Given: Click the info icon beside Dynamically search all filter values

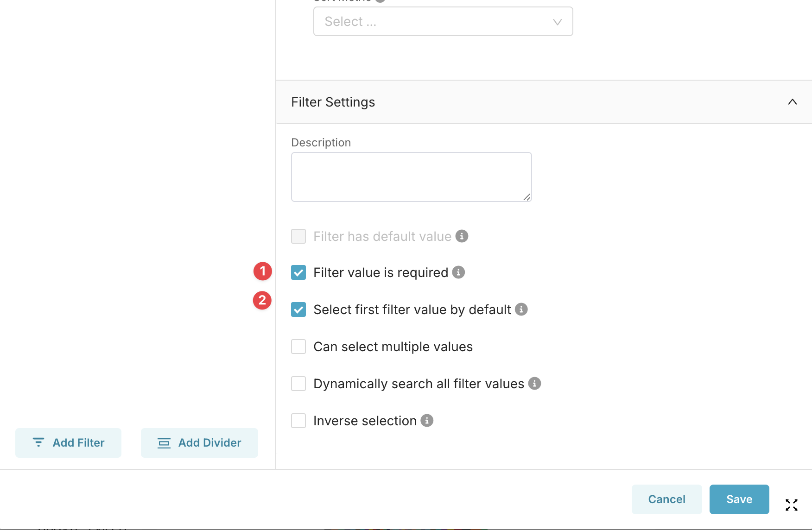Looking at the screenshot, I should pos(535,384).
